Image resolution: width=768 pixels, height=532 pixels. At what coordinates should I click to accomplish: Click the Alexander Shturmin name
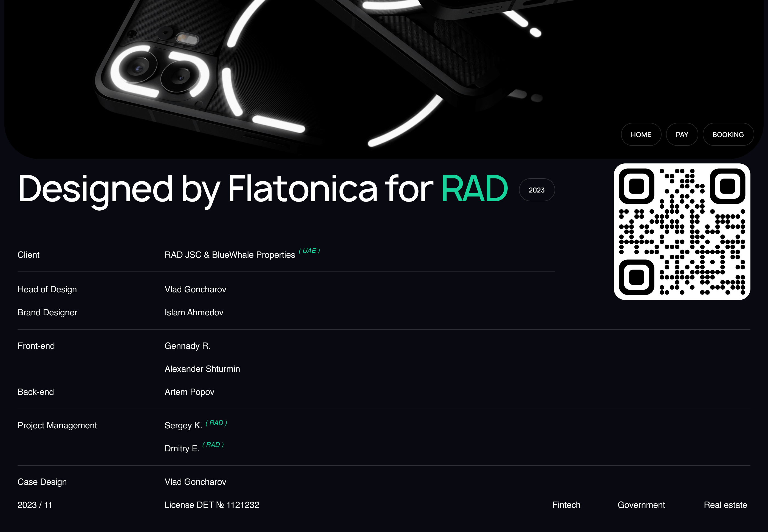click(x=202, y=369)
